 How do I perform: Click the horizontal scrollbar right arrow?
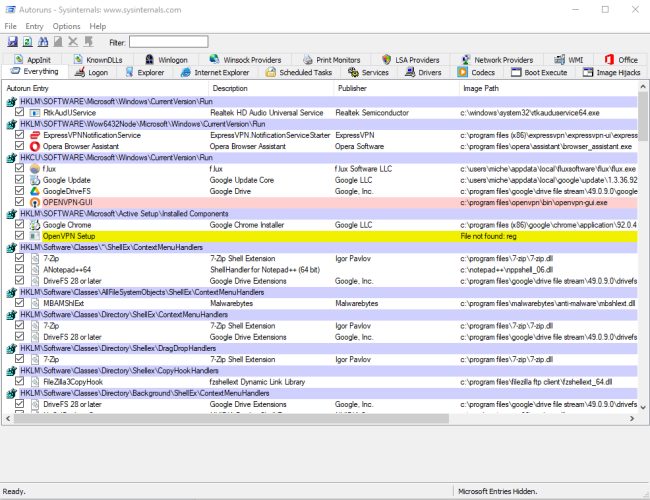click(632, 419)
